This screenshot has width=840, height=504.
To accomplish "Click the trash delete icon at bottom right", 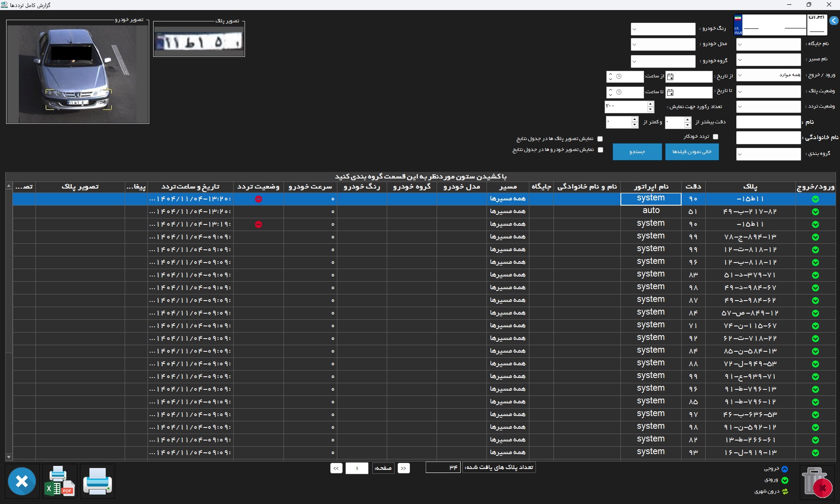I will pyautogui.click(x=816, y=482).
